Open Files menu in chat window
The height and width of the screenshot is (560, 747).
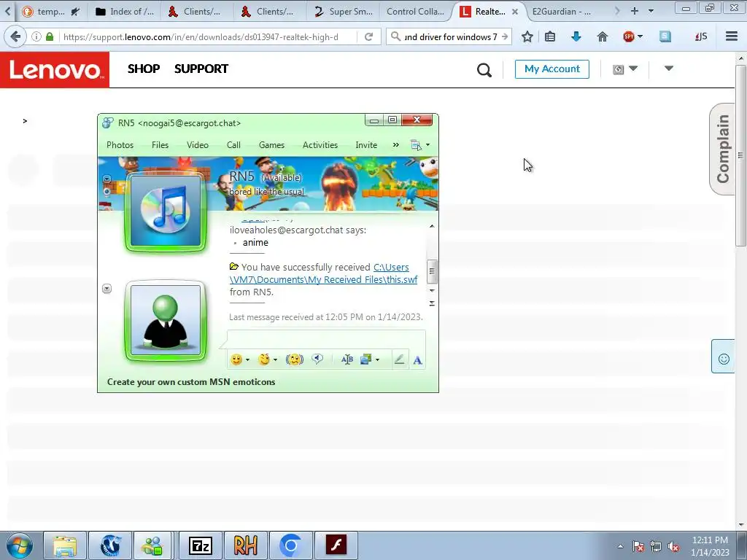(x=160, y=145)
